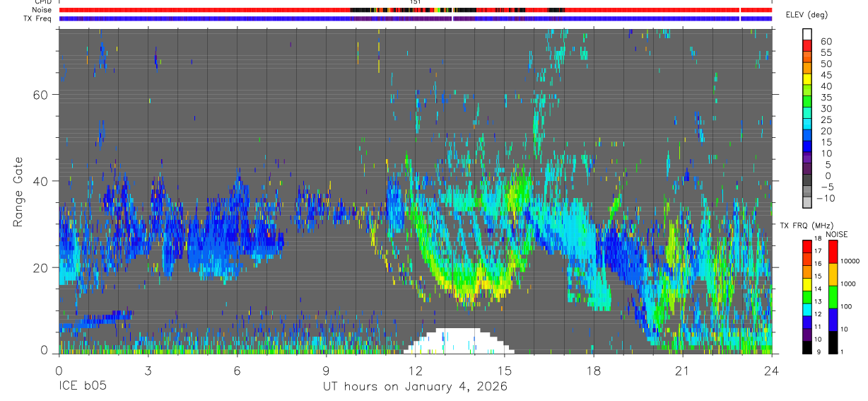Click the '−10' label on the ELEV scale
This screenshot has width=868, height=401.
click(x=826, y=198)
